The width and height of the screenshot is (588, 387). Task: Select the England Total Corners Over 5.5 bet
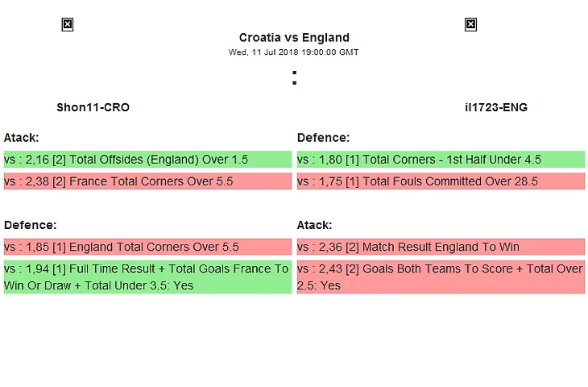pos(147,247)
